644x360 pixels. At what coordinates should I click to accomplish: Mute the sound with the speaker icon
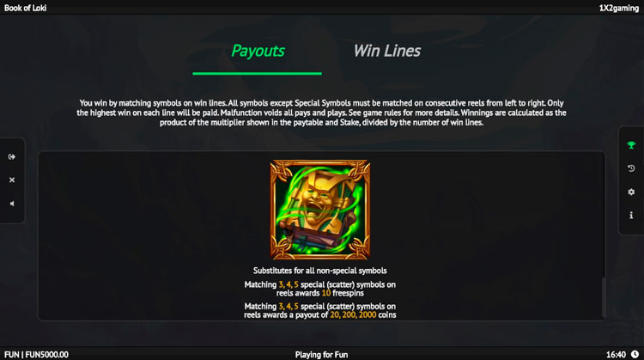coord(12,204)
